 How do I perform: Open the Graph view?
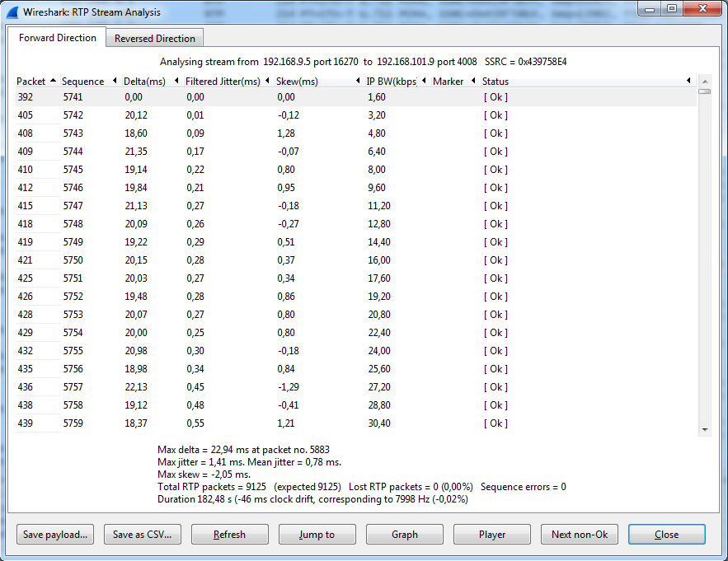point(405,535)
